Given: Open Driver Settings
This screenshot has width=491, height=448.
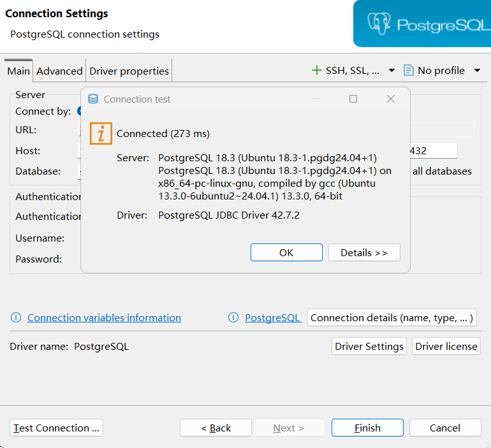Looking at the screenshot, I should coord(369,346).
